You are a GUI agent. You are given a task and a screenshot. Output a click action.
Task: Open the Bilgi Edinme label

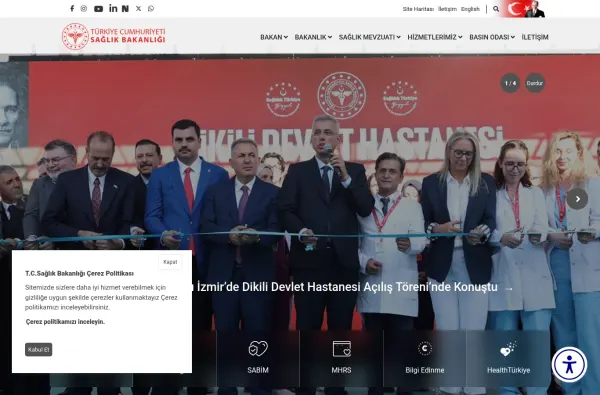(x=425, y=370)
